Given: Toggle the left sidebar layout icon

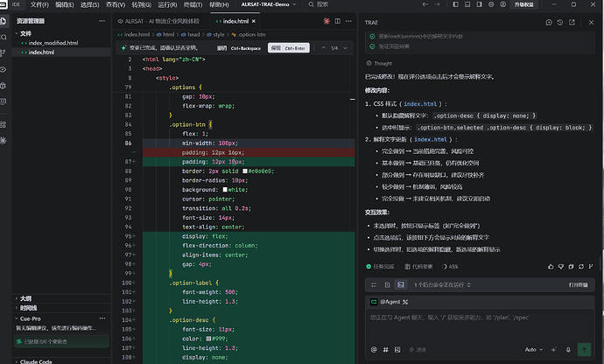Looking at the screenshot, I should 456,4.
